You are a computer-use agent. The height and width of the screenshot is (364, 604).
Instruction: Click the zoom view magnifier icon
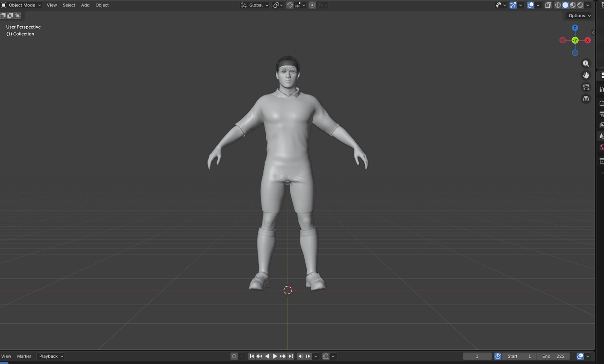586,64
